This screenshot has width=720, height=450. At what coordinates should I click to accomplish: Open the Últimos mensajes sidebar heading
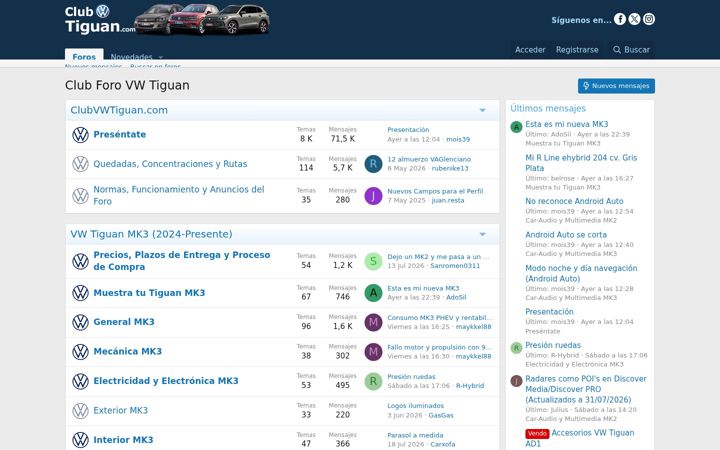point(548,108)
